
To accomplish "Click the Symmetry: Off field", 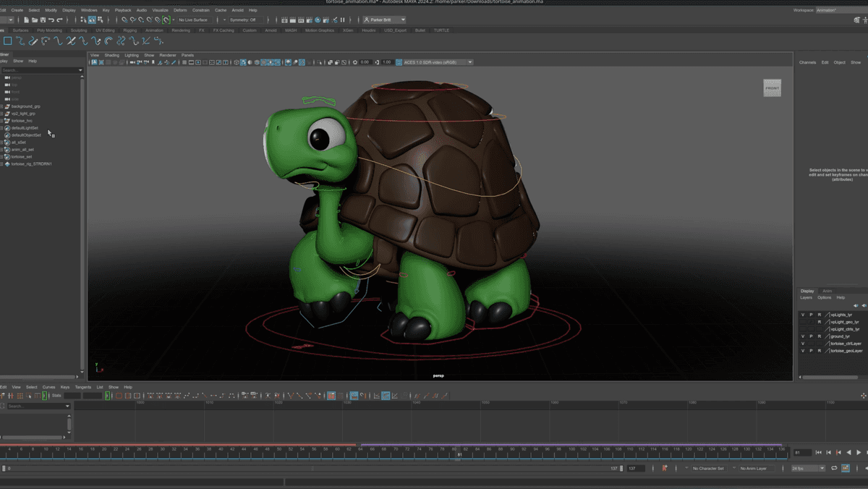I will coord(243,20).
